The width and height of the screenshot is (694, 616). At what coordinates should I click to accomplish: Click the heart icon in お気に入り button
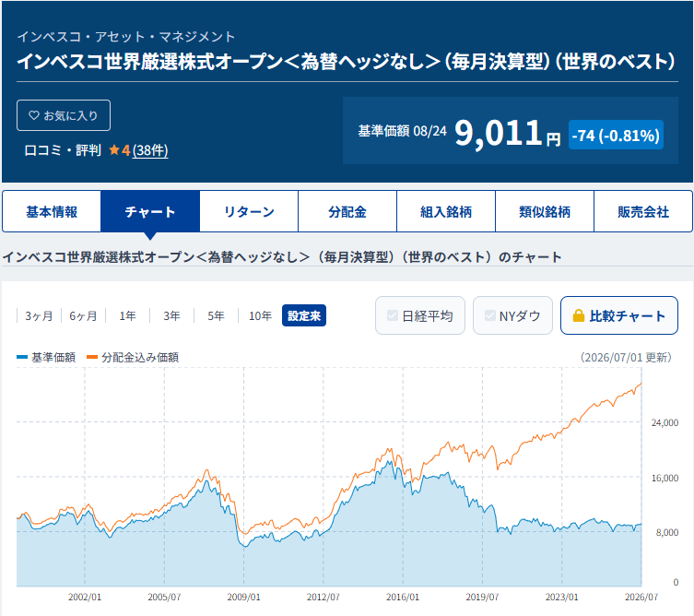(x=33, y=115)
